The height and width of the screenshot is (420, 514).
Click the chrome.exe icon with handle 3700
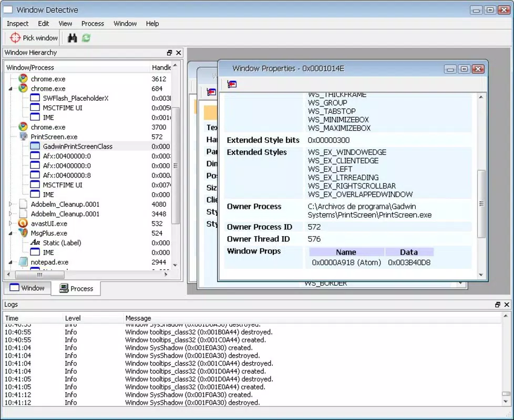pos(23,127)
